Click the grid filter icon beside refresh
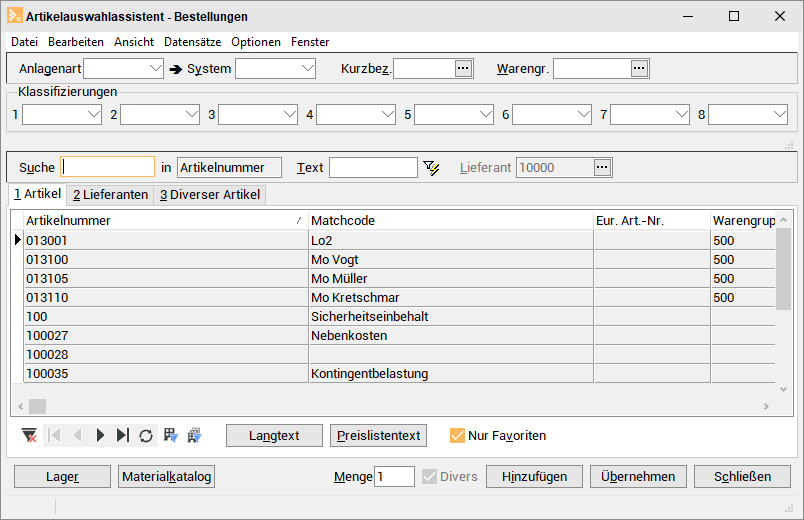This screenshot has width=804, height=520. pyautogui.click(x=170, y=435)
